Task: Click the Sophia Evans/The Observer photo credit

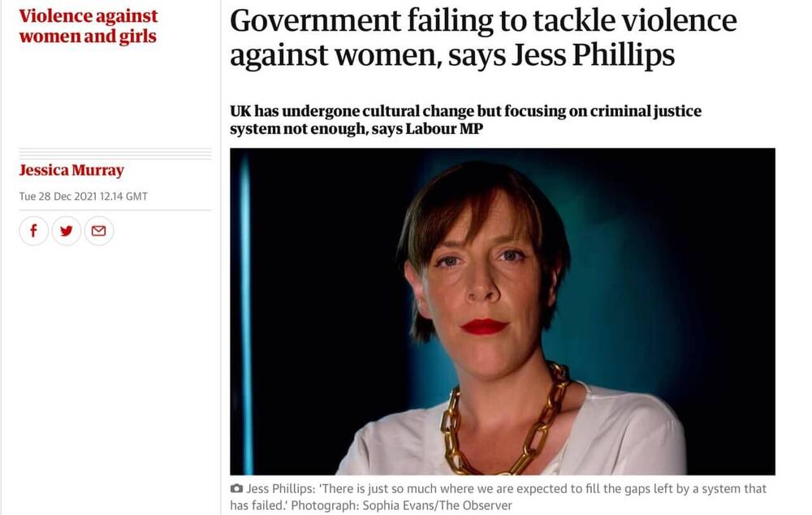Action: tap(437, 505)
